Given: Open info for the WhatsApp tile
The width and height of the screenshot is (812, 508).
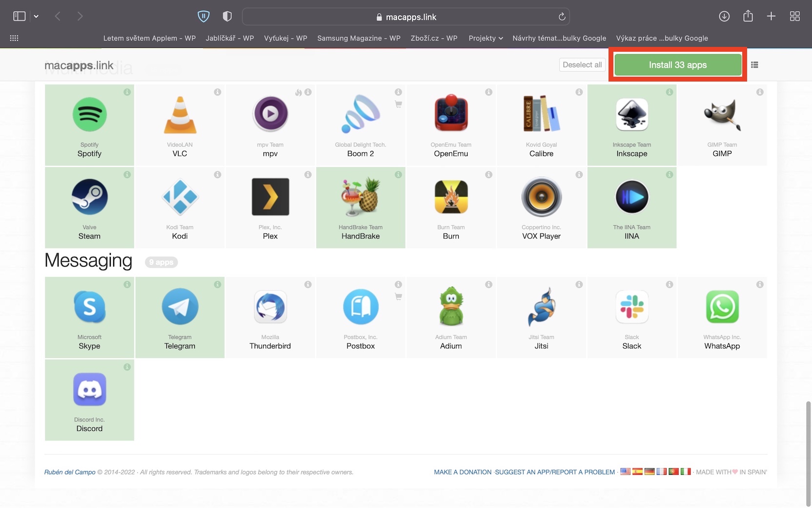Looking at the screenshot, I should 760,284.
